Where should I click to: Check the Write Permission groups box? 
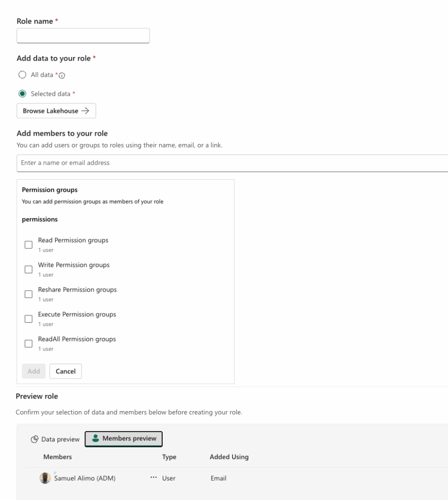tap(28, 270)
